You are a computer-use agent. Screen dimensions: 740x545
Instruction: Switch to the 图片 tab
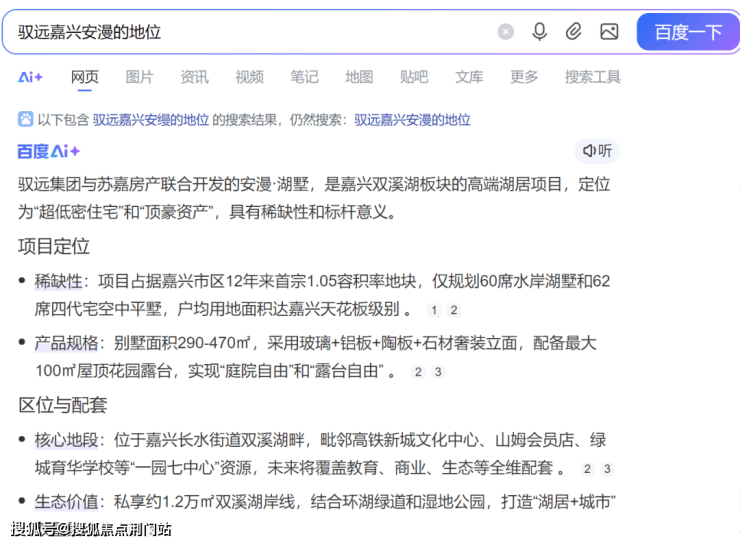pos(140,77)
